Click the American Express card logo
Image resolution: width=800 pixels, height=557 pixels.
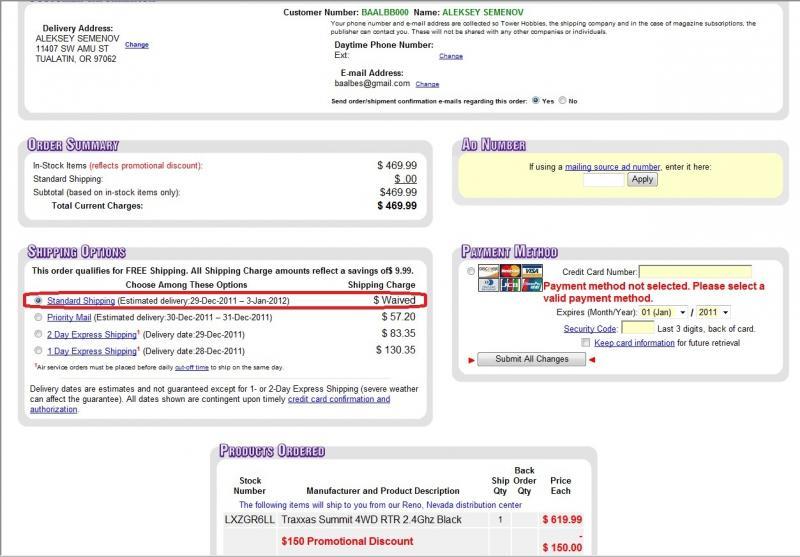(x=532, y=285)
